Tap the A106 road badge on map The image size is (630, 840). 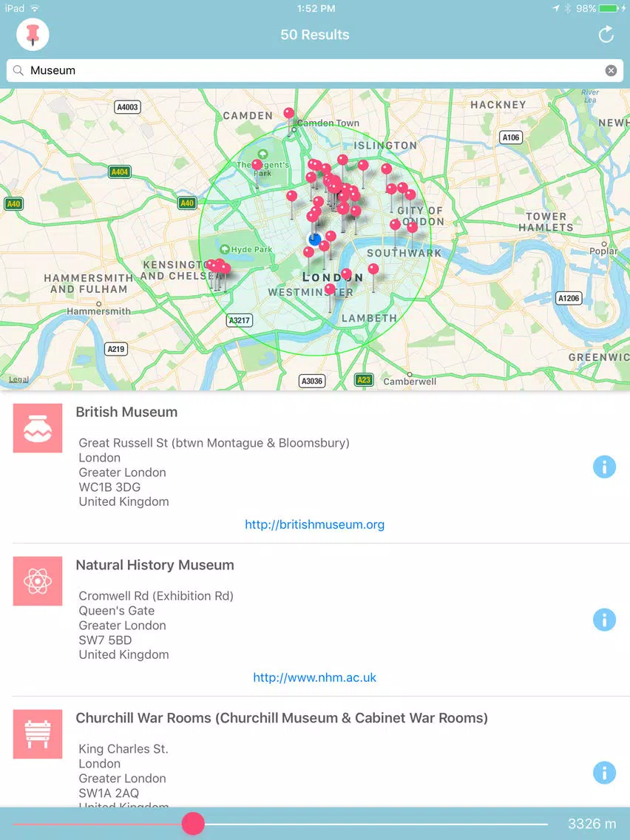pos(510,137)
